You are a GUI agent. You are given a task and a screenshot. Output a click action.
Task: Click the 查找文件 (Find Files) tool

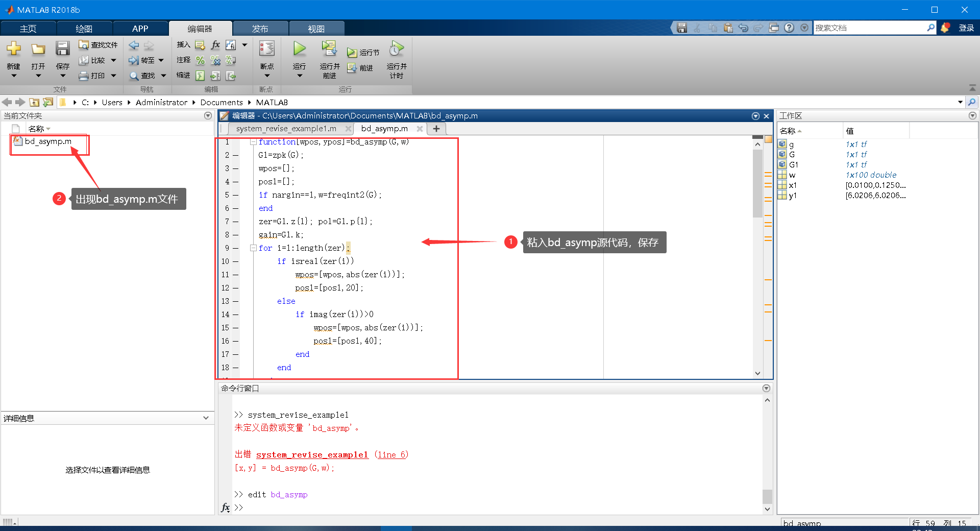[x=98, y=45]
